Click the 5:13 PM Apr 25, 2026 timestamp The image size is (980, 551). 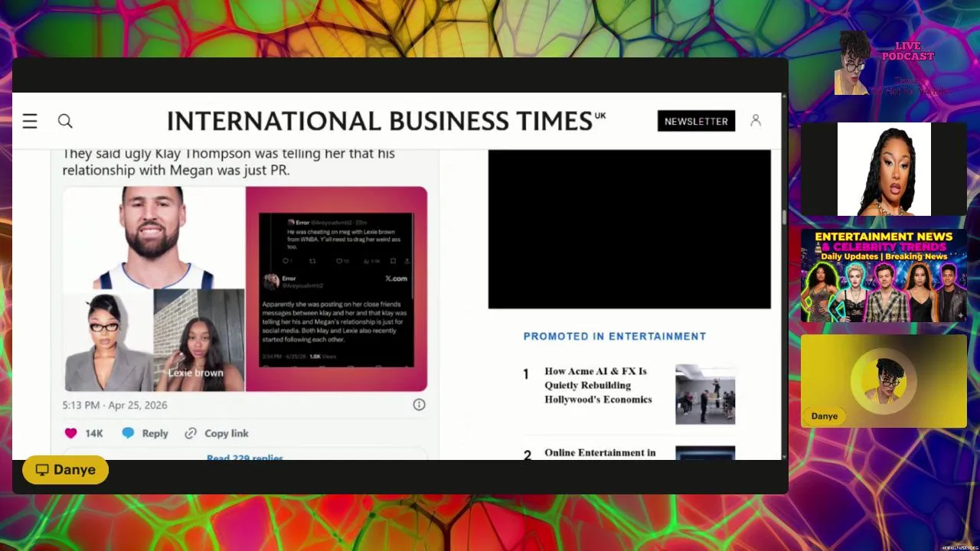pyautogui.click(x=115, y=405)
